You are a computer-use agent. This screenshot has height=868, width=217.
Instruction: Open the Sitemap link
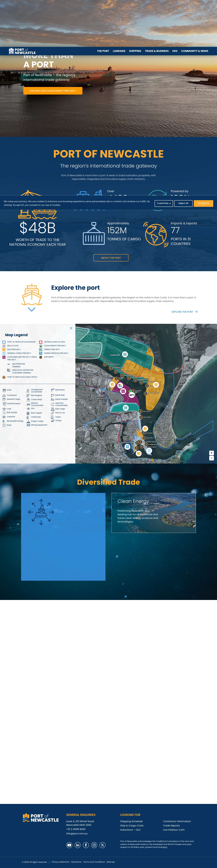110,862
